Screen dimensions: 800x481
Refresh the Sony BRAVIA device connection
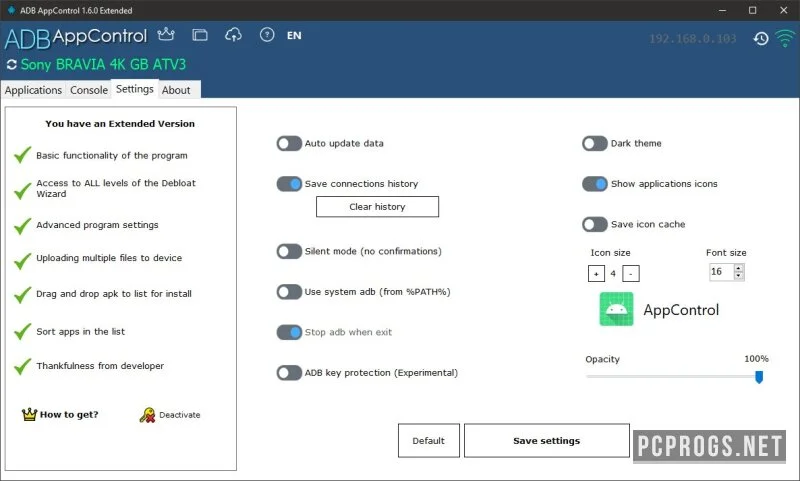[x=11, y=65]
